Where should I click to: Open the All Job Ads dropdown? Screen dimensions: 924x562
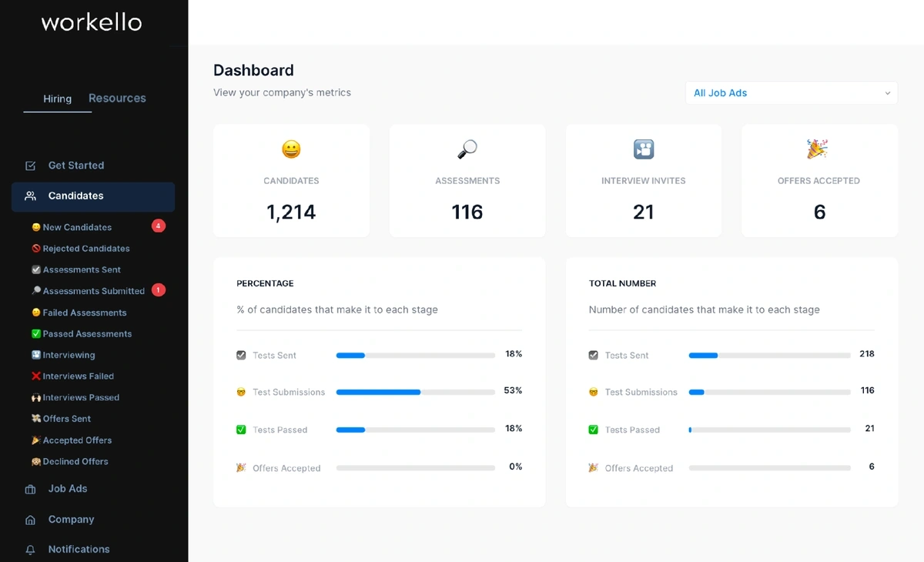(792, 93)
